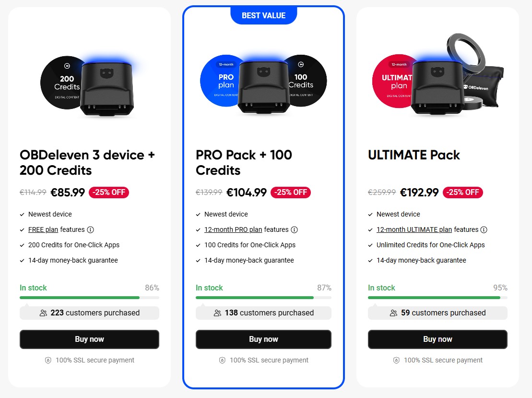Click customers icon beside 138 customers purchased
532x398 pixels.
[x=217, y=313]
